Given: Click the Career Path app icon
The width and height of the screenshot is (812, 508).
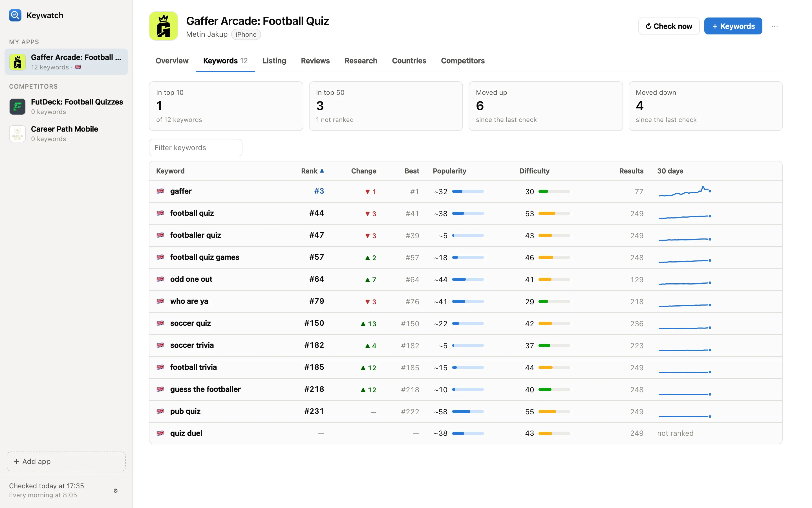Looking at the screenshot, I should click(x=17, y=134).
